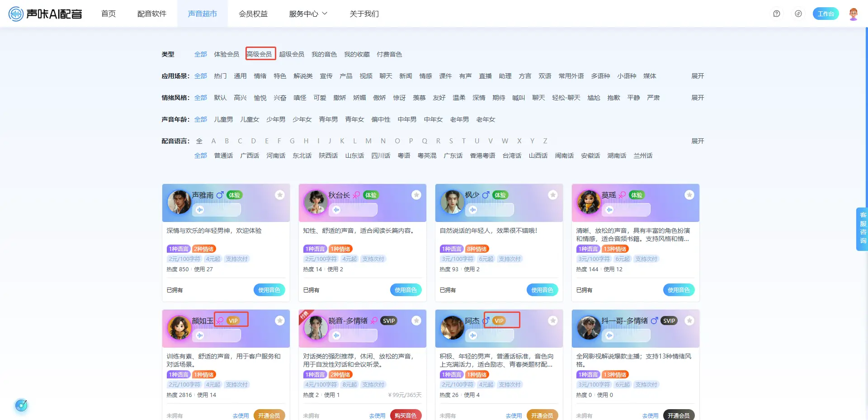Click the floating music disc icon
Viewport: 868px width, 420px height.
coord(21,405)
